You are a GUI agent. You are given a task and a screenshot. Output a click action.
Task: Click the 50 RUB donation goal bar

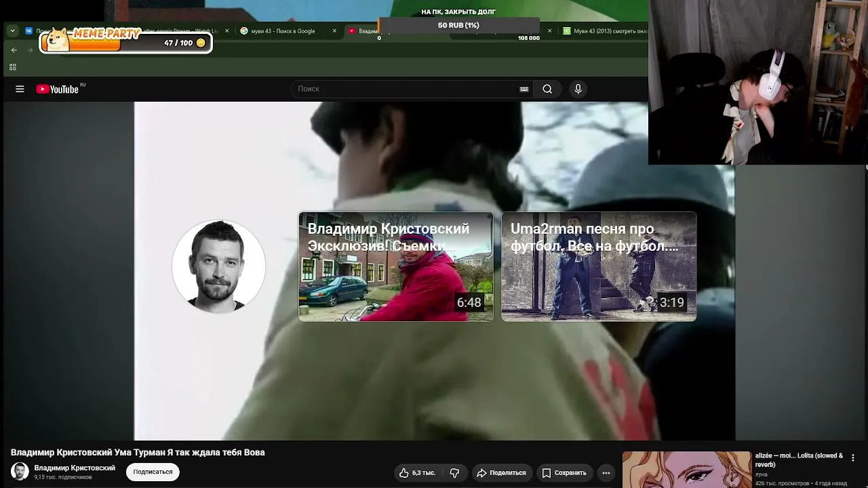[x=458, y=25]
